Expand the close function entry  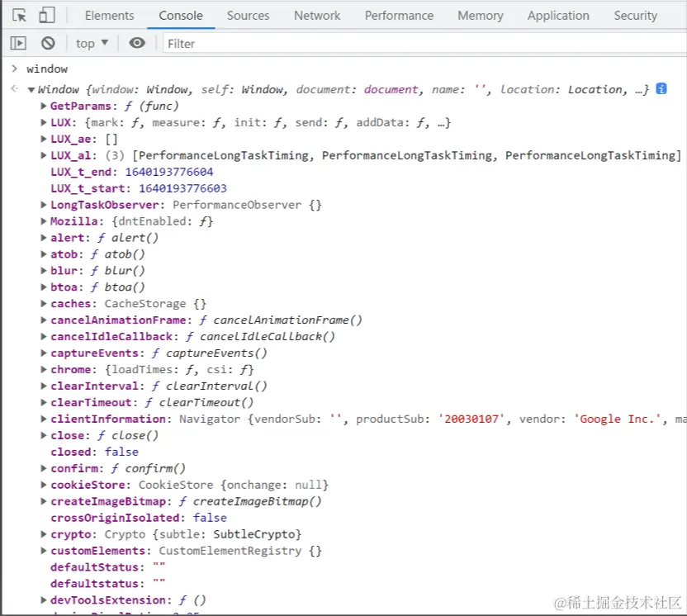tap(44, 435)
